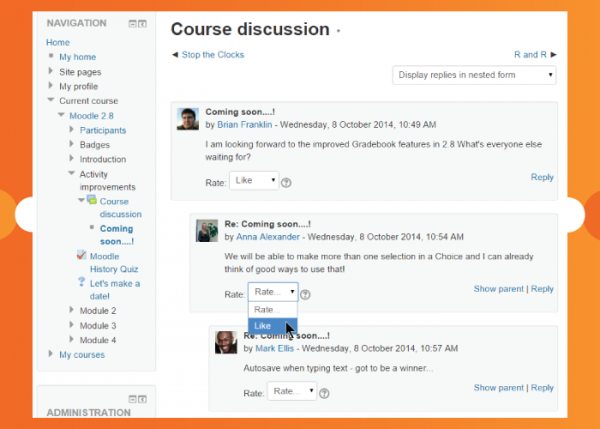Hide the Navigation block using its collapse icon
The image size is (600, 429).
133,23
